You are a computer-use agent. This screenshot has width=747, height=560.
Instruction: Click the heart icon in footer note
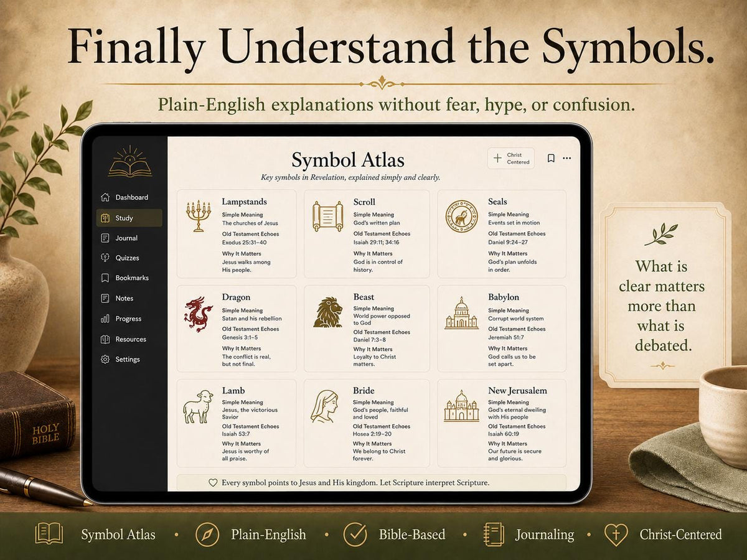(x=213, y=482)
